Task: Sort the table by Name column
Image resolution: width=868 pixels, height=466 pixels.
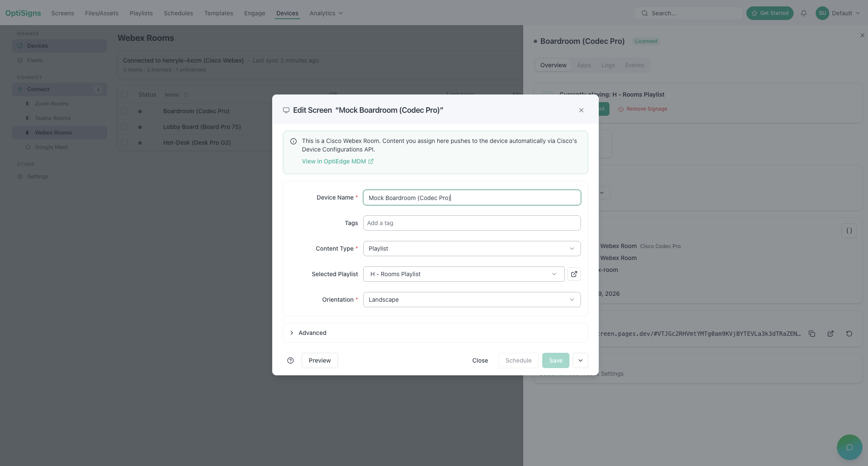Action: coord(186,95)
